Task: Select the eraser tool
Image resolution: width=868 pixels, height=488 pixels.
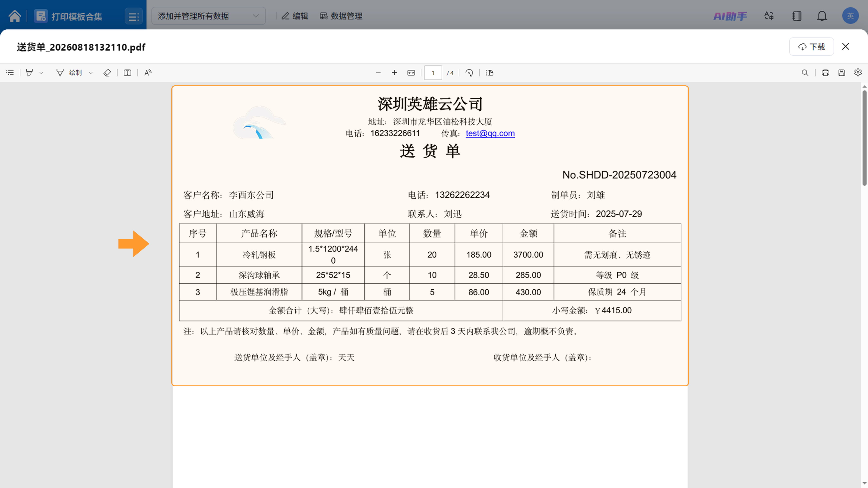Action: point(107,73)
